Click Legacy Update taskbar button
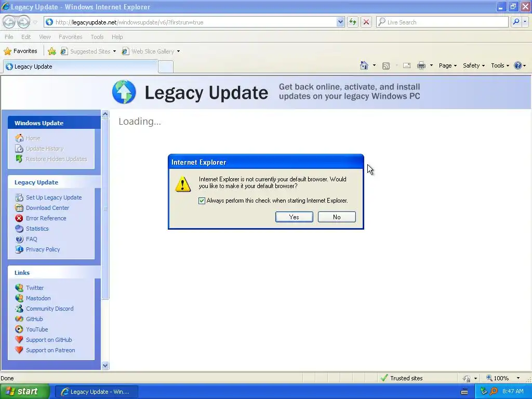 96,392
